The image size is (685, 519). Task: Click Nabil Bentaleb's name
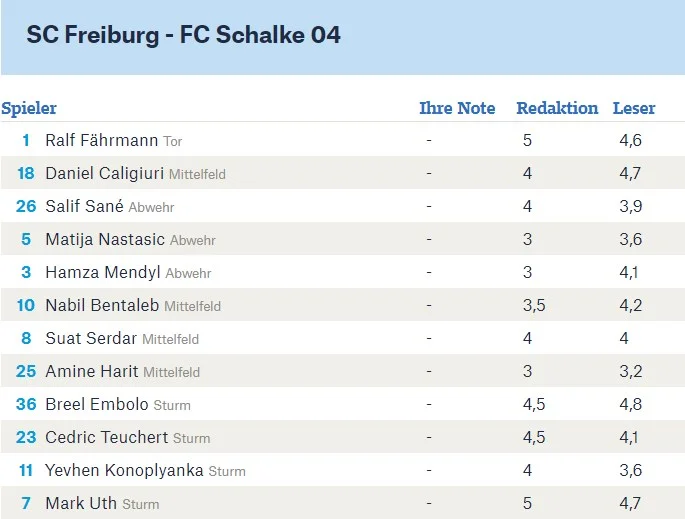point(102,305)
